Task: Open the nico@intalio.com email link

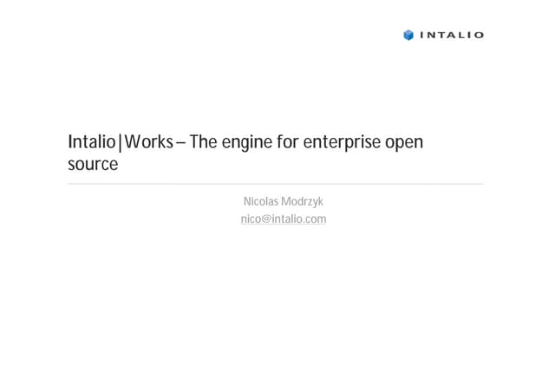Action: (x=284, y=219)
